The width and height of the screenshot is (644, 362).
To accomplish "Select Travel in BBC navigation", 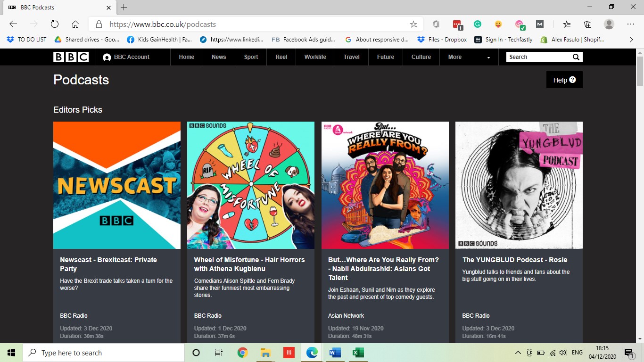I will click(352, 57).
